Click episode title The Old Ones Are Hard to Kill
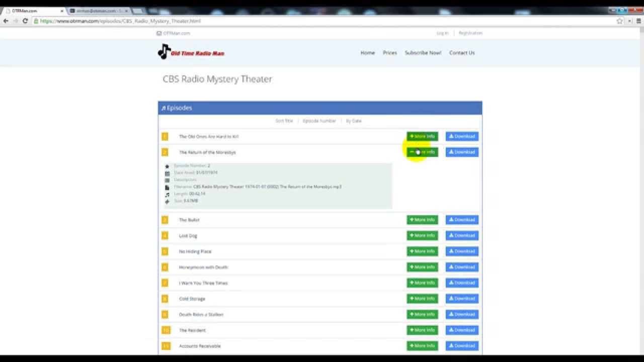 tap(209, 137)
